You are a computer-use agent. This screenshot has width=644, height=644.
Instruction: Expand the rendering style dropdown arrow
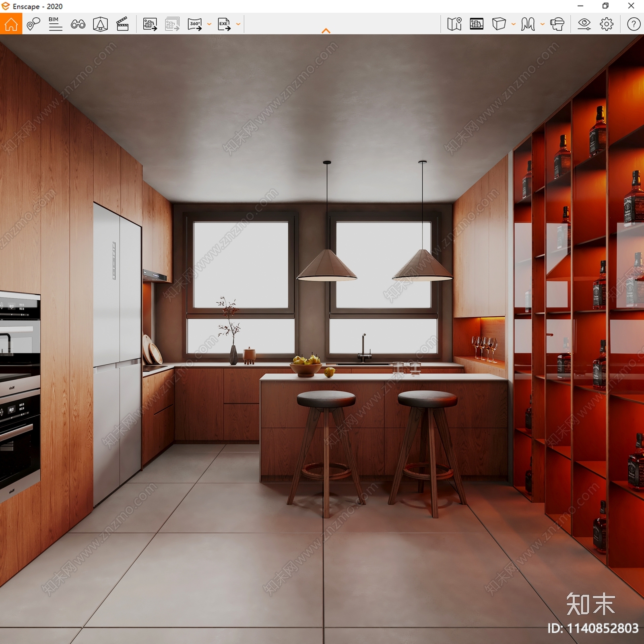click(543, 24)
